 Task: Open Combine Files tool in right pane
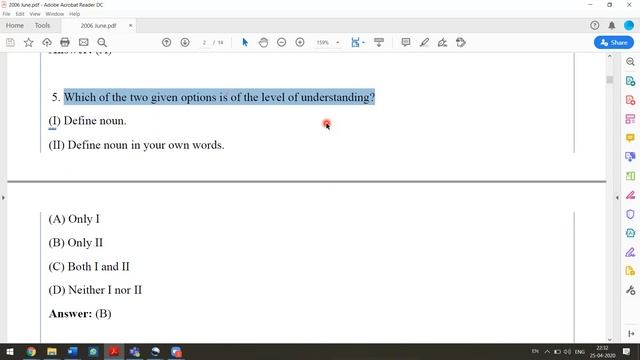click(x=630, y=157)
